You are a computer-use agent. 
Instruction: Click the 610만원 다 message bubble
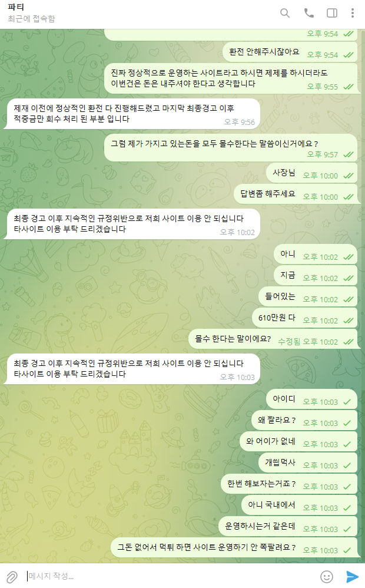tap(305, 318)
